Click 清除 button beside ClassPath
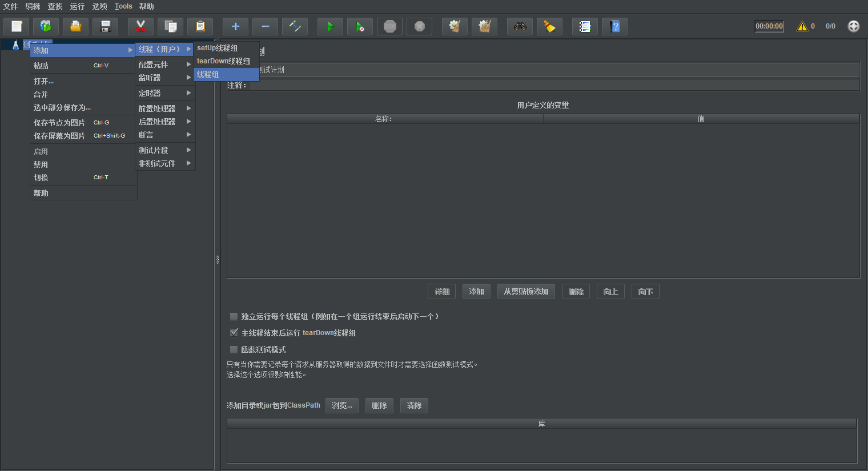 (x=414, y=405)
